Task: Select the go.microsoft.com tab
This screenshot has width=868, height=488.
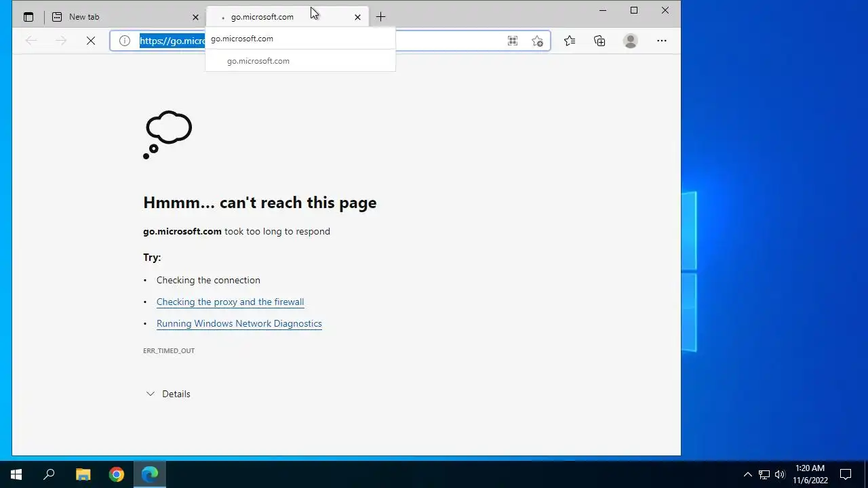Action: tap(288, 17)
